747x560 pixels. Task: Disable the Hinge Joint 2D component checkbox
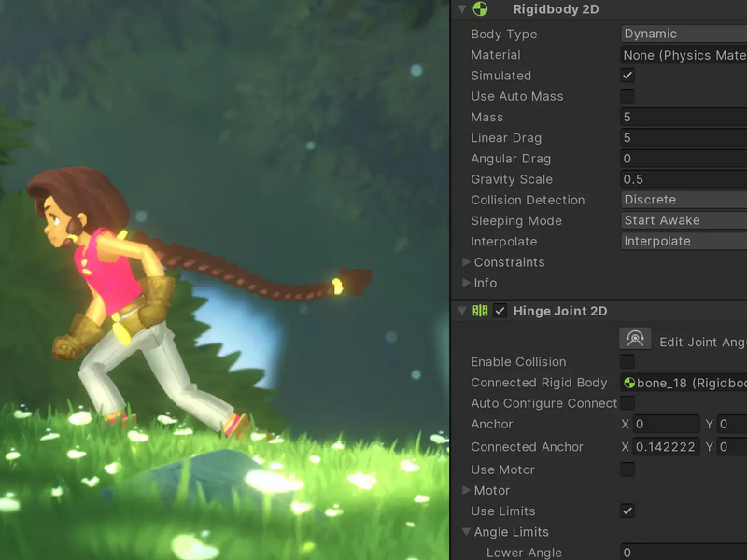click(x=500, y=311)
